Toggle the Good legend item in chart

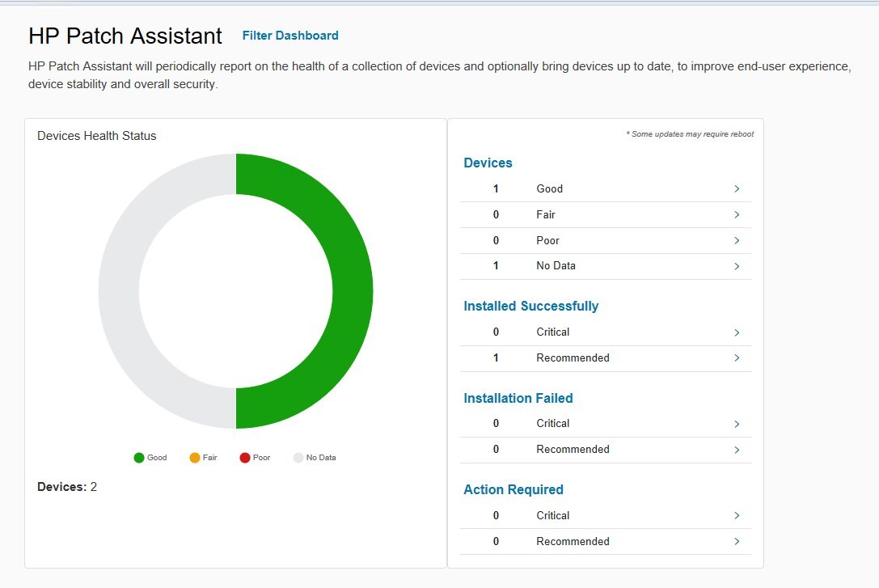click(x=150, y=458)
